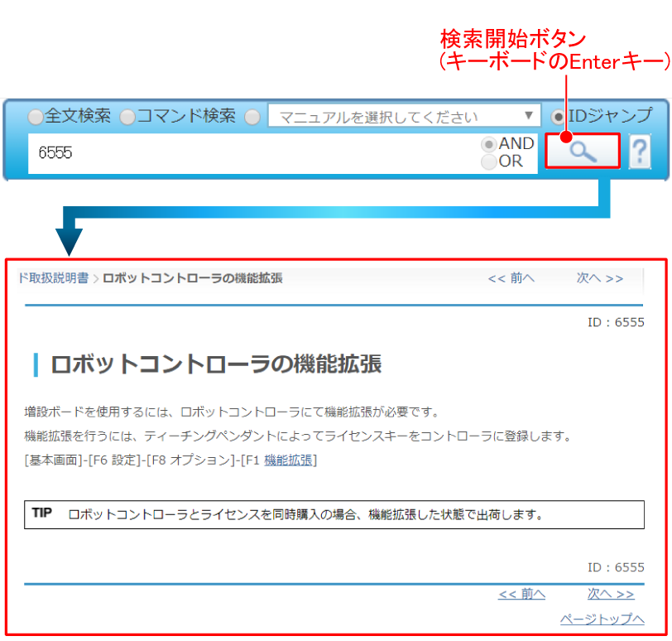
Task: Click the underlined 次へ >> footer link
Action: [x=611, y=594]
